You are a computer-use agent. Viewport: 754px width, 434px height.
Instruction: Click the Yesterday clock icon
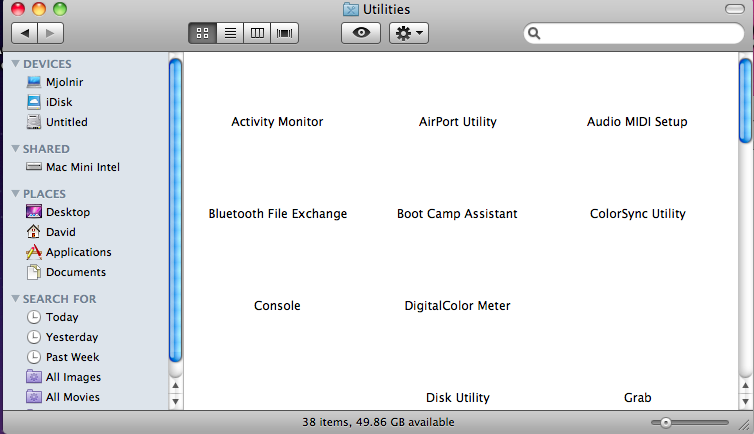point(34,337)
